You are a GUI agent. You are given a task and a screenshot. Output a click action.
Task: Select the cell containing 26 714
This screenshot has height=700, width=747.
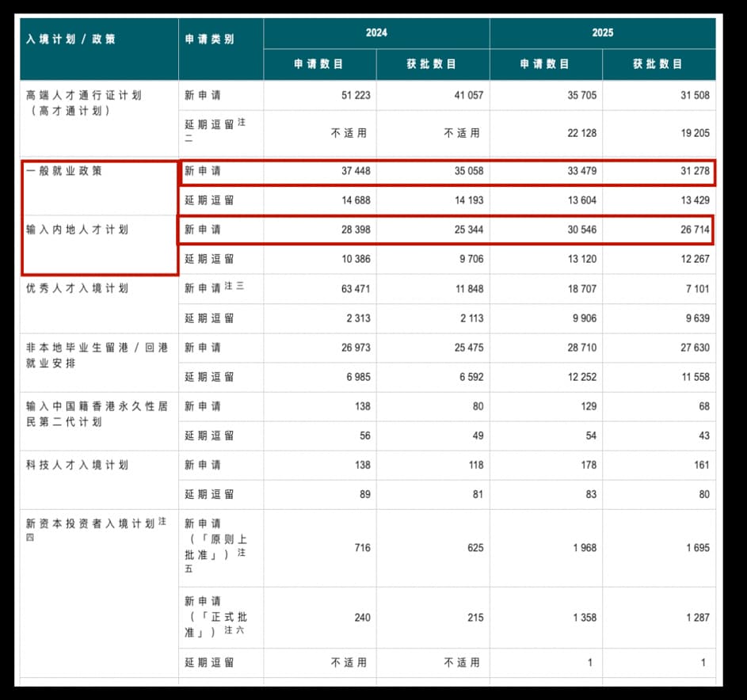[694, 230]
